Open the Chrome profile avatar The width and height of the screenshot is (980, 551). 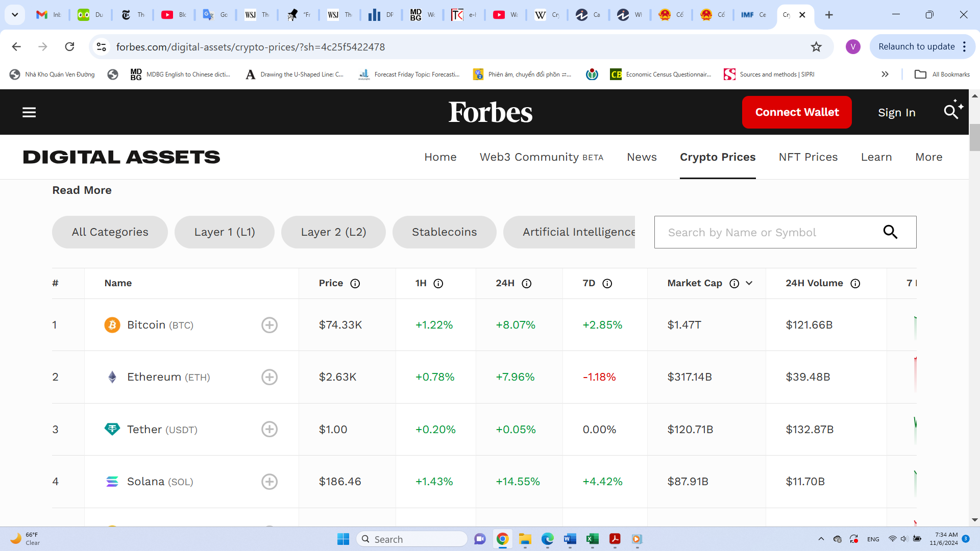click(x=853, y=47)
